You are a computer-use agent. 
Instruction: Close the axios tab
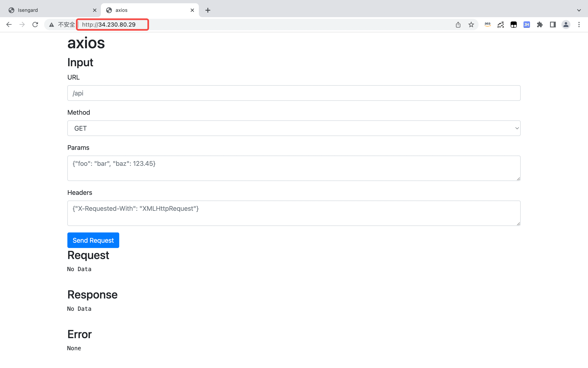(x=192, y=10)
